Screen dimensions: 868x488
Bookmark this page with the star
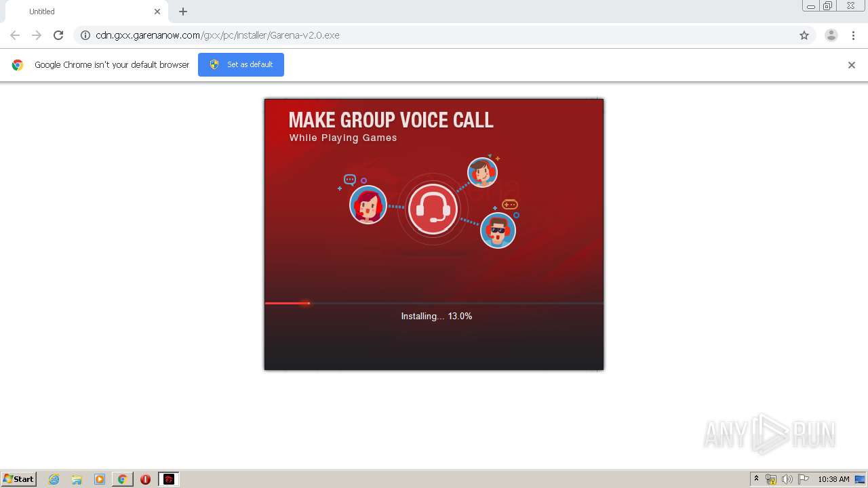point(804,35)
